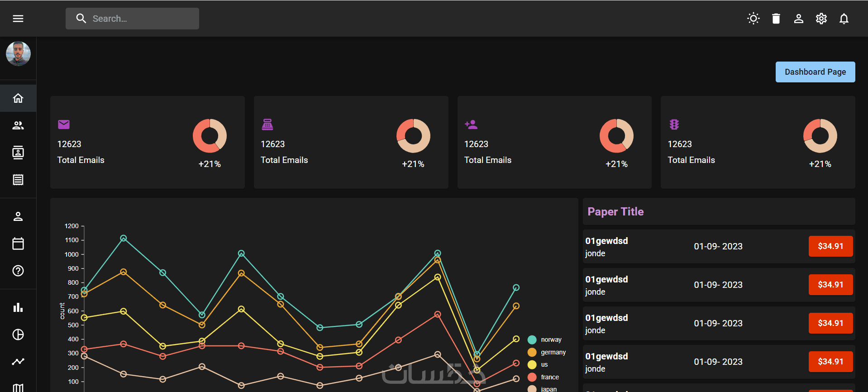This screenshot has height=392, width=868.
Task: Click the norway legend color swatch
Action: [532, 339]
